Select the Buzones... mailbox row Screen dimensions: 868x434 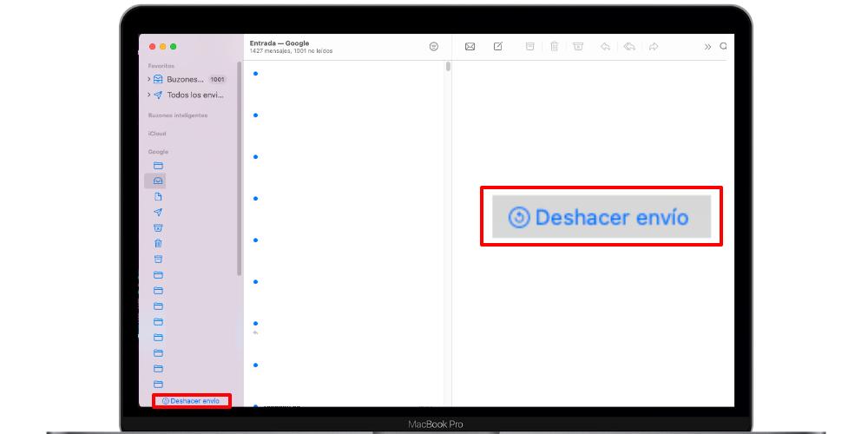[x=188, y=79]
